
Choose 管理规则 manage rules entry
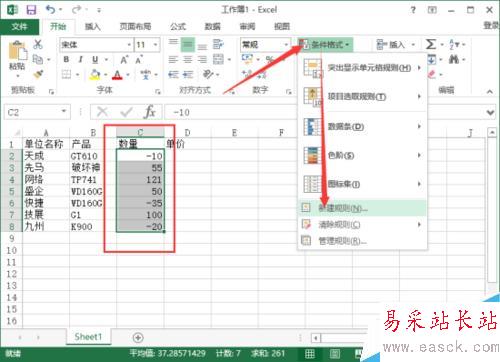[x=362, y=241]
